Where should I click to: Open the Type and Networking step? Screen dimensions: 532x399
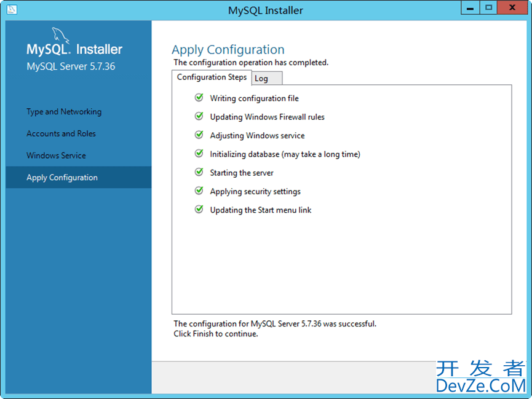[64, 112]
